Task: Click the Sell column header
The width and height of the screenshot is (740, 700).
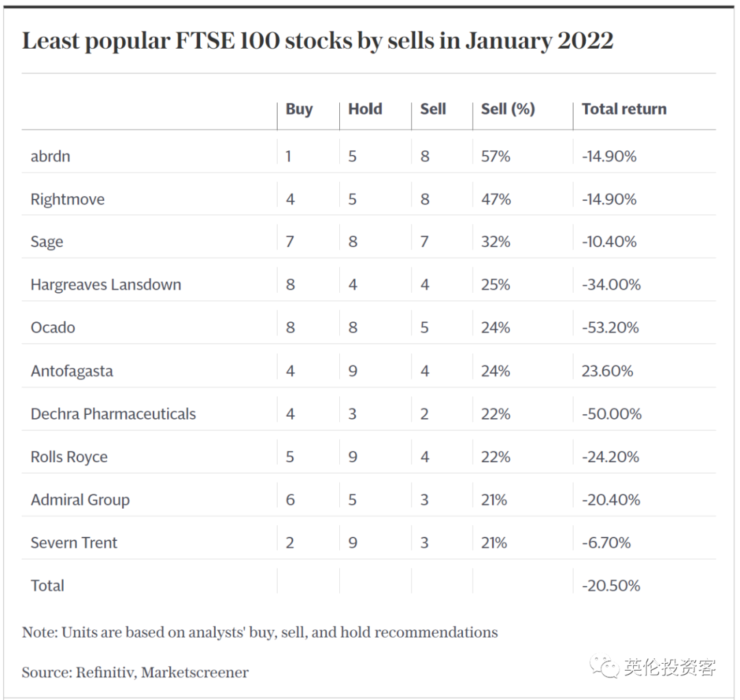Action: [x=432, y=109]
